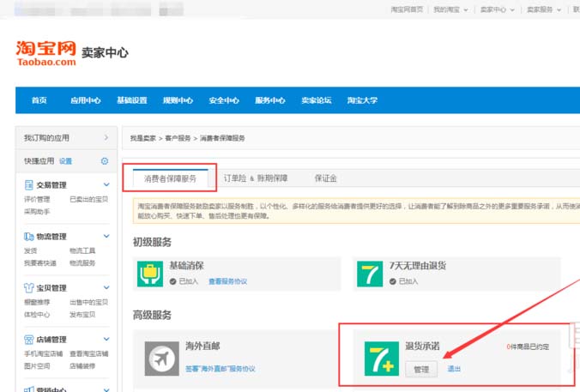The width and height of the screenshot is (580, 392).
Task: Click the 营销中心 icon in the sidebar
Action: click(x=29, y=389)
